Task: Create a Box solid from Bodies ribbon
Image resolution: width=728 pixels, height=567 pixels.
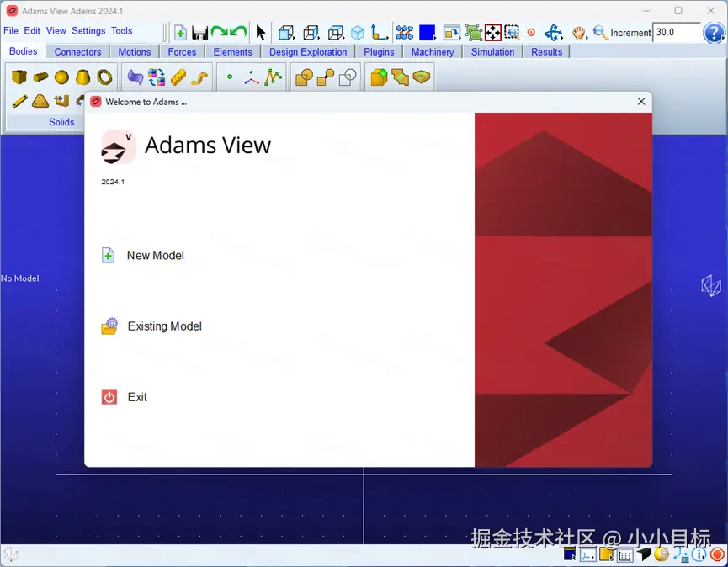Action: point(19,77)
